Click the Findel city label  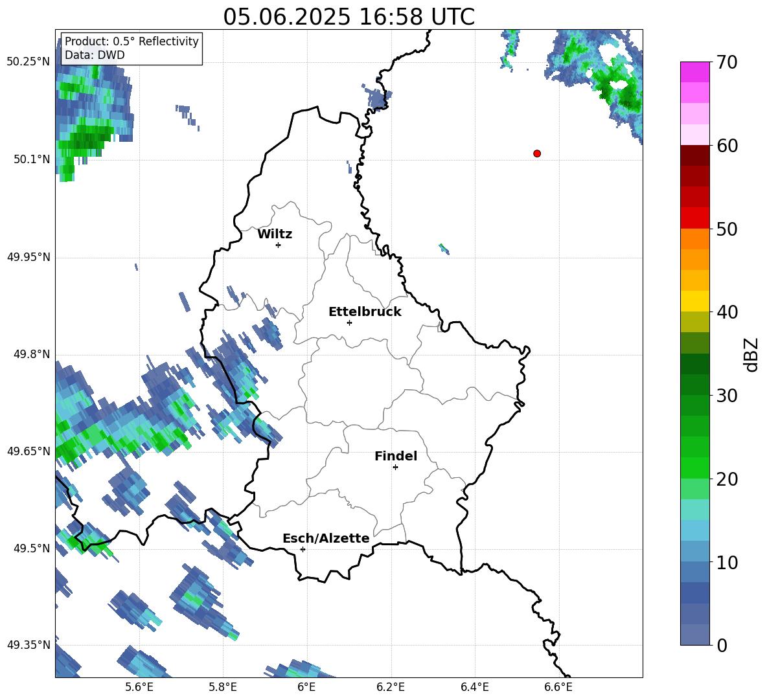(396, 456)
